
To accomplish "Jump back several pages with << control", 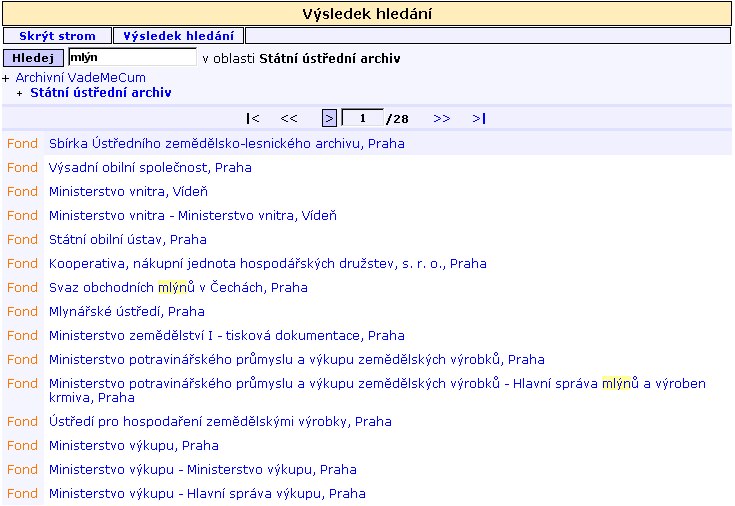I will pos(289,119).
